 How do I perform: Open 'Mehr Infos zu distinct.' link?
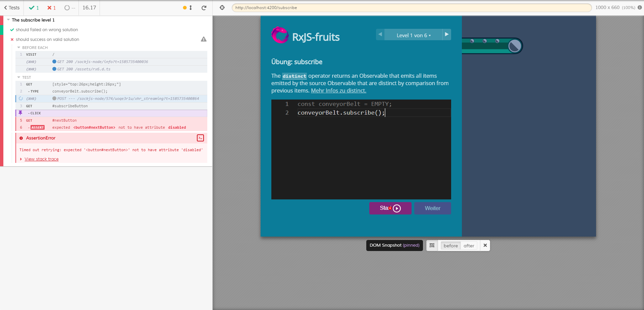coord(338,90)
